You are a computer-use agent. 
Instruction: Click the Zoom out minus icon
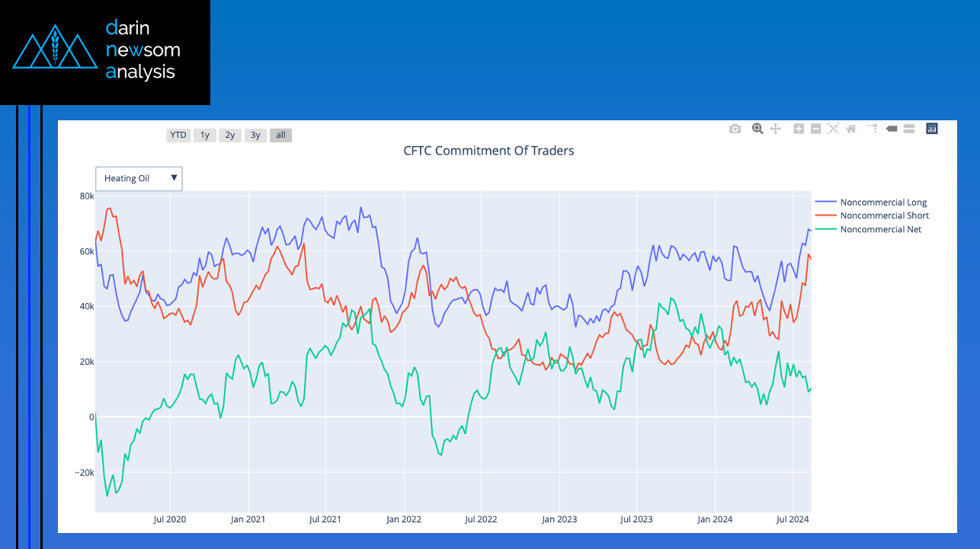tap(815, 129)
